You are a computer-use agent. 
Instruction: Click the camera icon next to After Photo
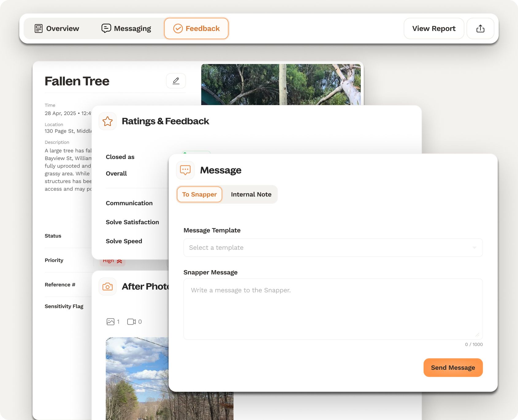click(108, 287)
